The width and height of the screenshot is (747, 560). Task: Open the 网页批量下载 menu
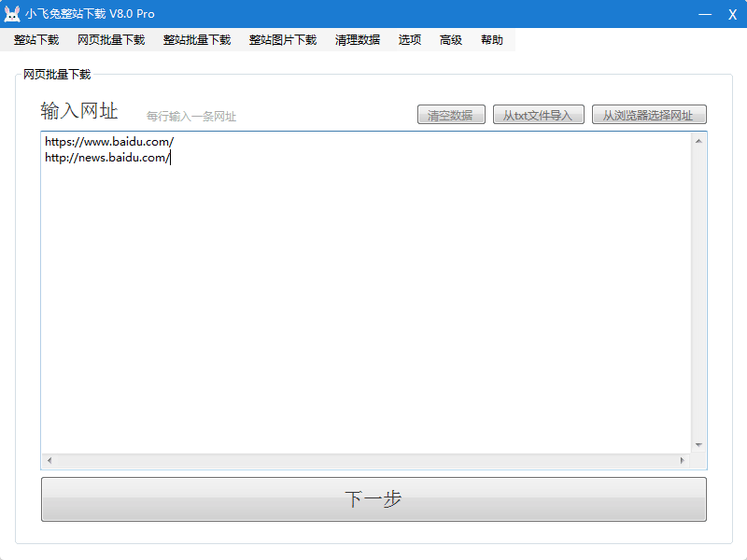pyautogui.click(x=111, y=40)
